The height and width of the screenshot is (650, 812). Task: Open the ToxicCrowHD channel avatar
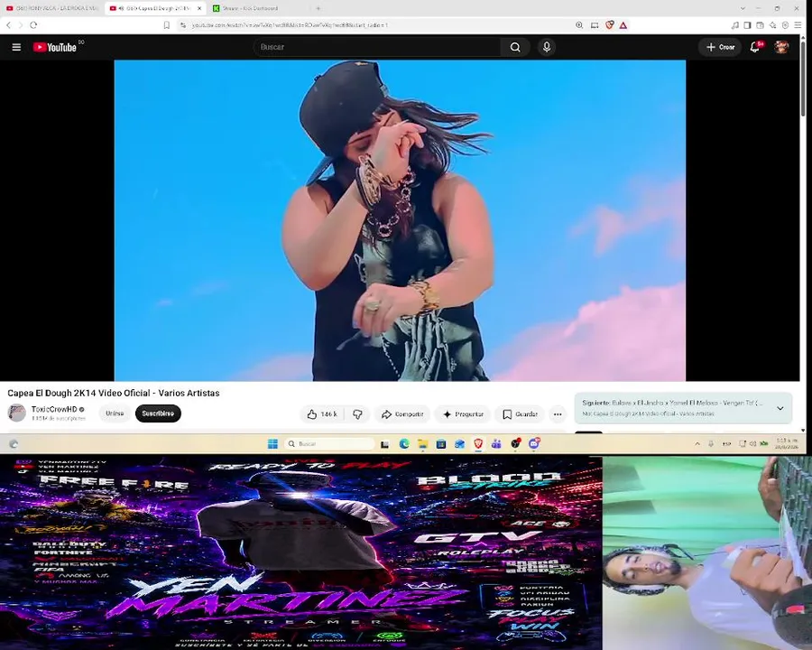(x=16, y=413)
